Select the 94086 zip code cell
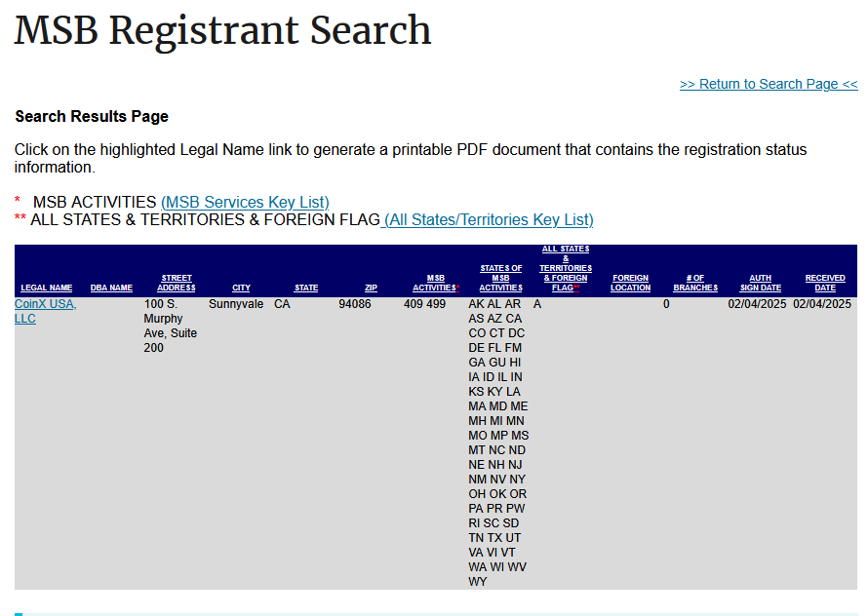The width and height of the screenshot is (868, 616). pos(355,304)
